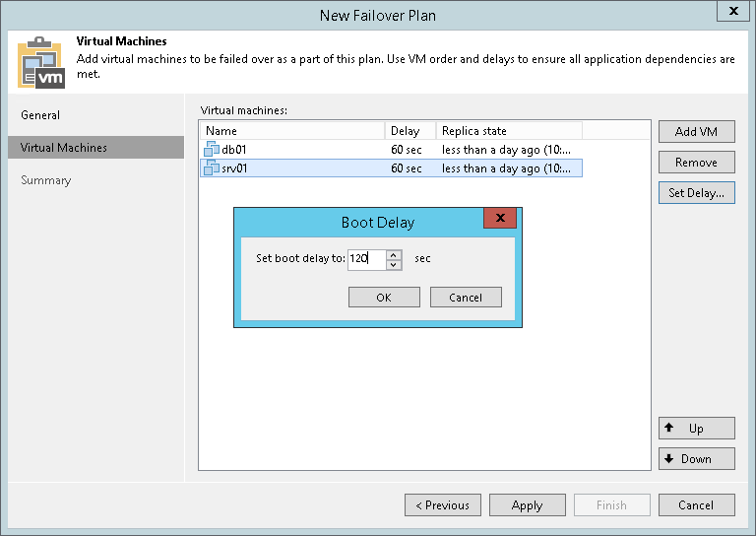Screen dimensions: 756x536
Task: Close the Boot Delay dialog
Action: (500, 219)
